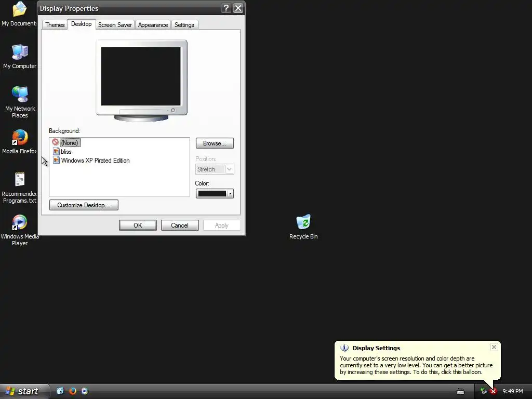The height and width of the screenshot is (399, 532).
Task: Click the info icon in the Display Settings balloon
Action: coord(344,348)
